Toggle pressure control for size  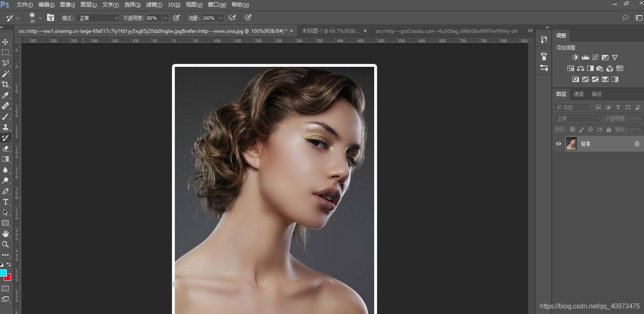pyautogui.click(x=248, y=18)
